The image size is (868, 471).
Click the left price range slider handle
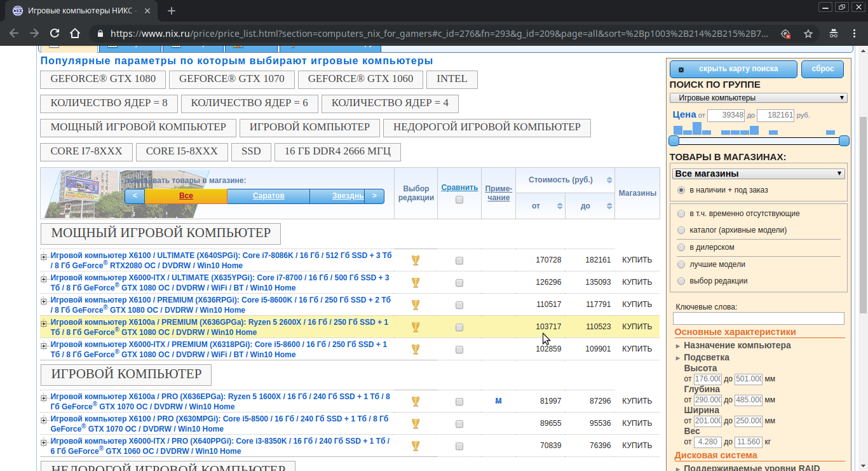pyautogui.click(x=674, y=140)
